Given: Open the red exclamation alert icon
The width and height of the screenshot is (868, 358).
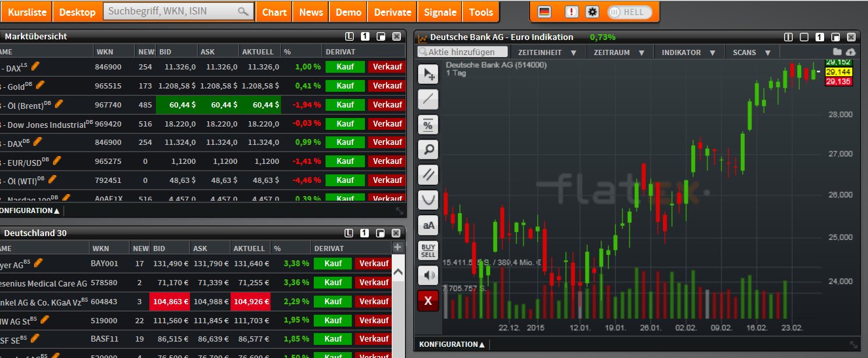Looking at the screenshot, I should (x=572, y=12).
